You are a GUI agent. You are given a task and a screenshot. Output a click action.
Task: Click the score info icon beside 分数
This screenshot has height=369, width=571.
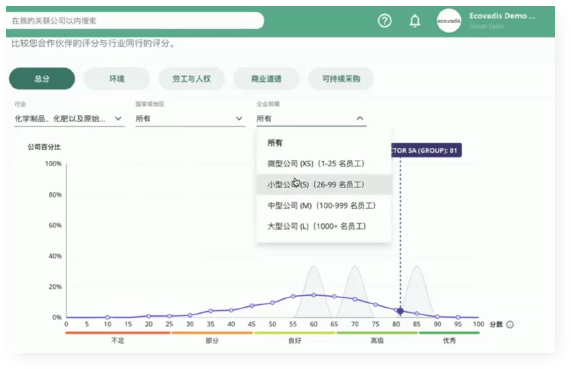click(x=510, y=324)
